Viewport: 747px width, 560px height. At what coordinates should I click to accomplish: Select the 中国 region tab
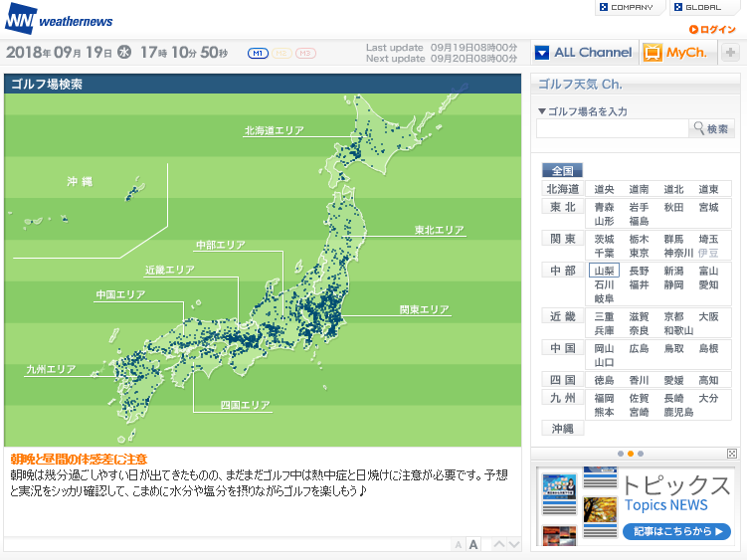[563, 348]
